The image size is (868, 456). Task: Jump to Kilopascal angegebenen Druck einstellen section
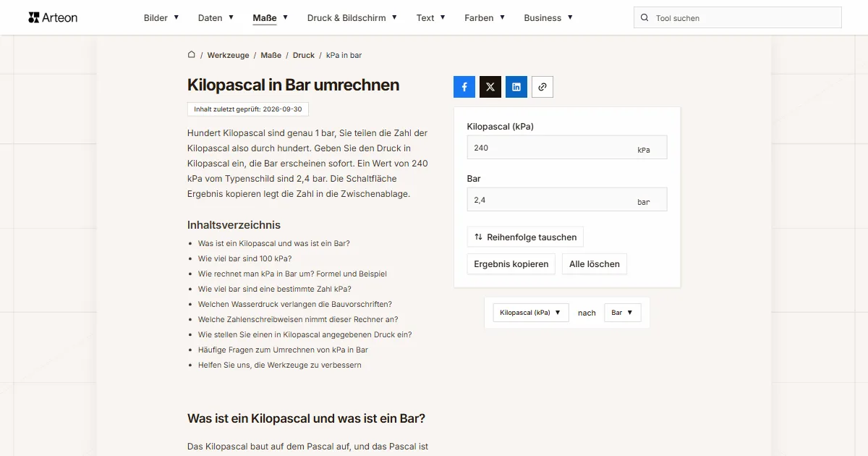pyautogui.click(x=305, y=334)
